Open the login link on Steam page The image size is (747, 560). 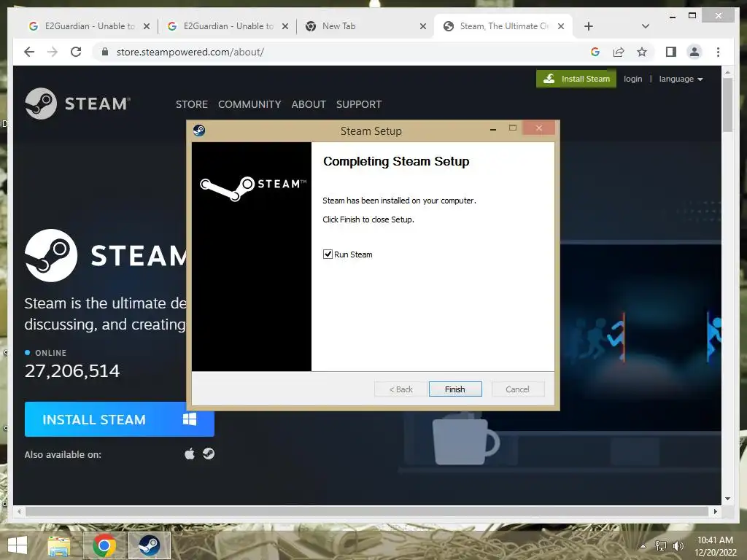pos(632,79)
